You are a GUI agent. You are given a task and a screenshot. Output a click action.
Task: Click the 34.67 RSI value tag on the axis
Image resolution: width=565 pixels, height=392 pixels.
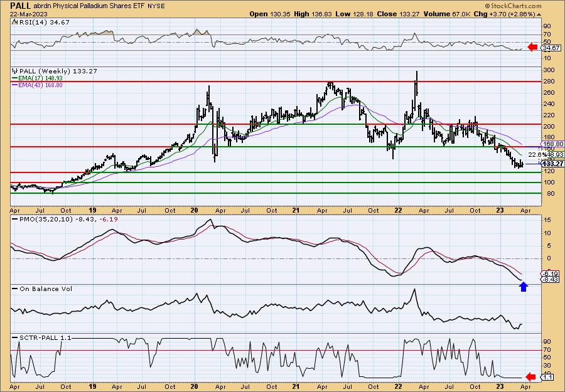pos(551,48)
